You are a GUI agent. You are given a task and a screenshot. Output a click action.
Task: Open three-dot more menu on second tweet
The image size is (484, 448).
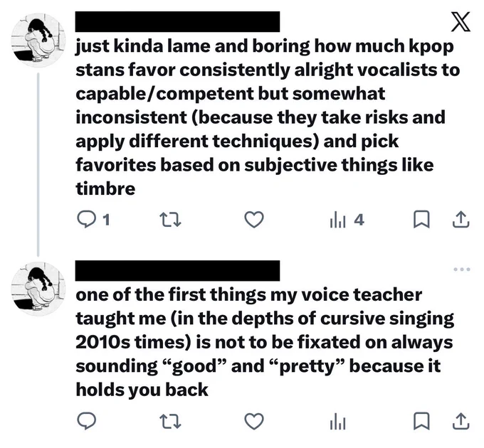tap(462, 270)
